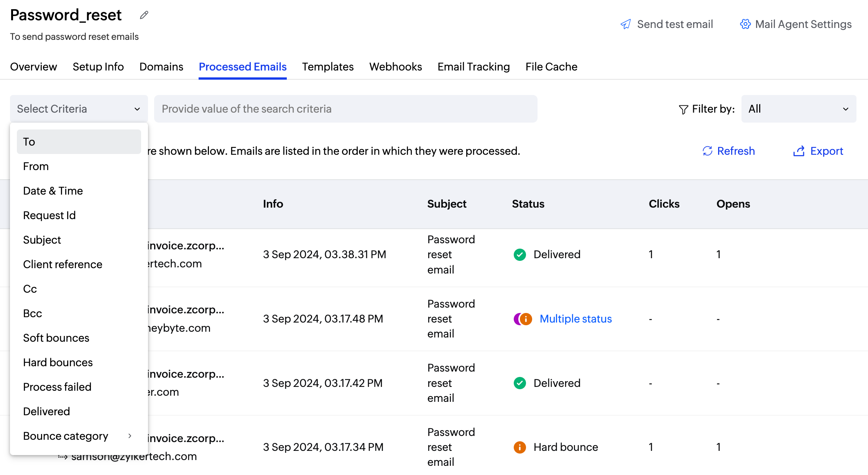Open the Multiple status link

click(x=575, y=319)
